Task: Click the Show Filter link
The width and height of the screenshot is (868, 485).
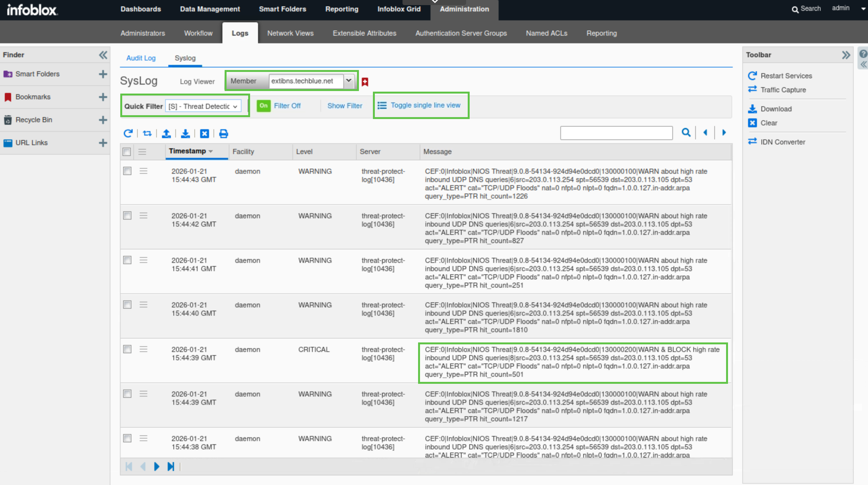Action: [344, 106]
